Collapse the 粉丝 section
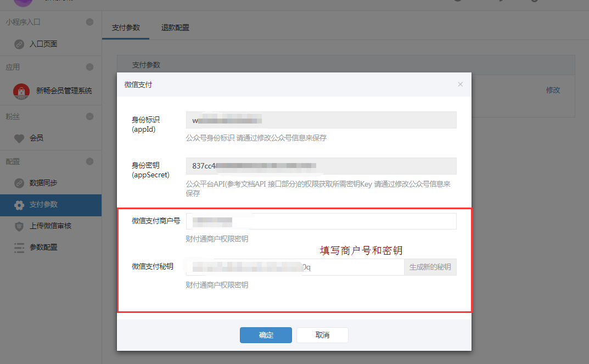The image size is (589, 364). click(90, 116)
